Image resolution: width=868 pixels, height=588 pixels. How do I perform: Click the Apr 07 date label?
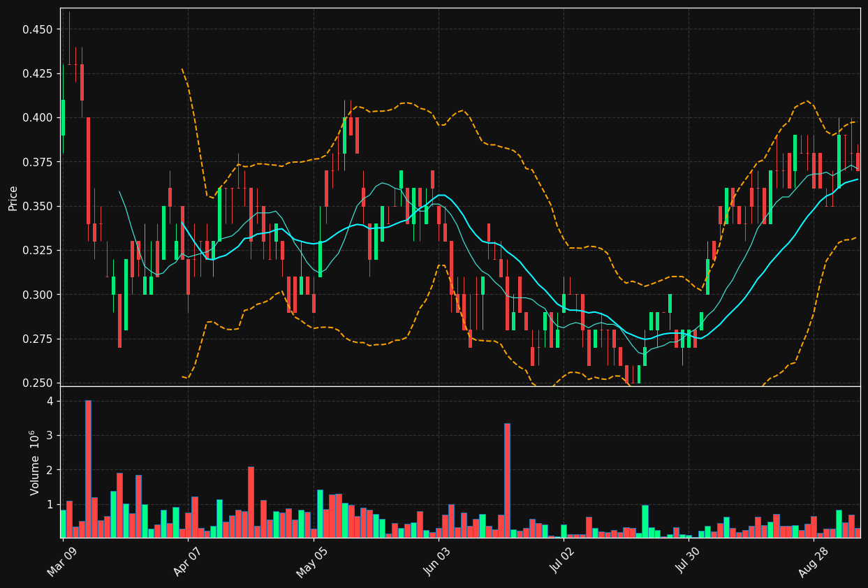tap(186, 561)
